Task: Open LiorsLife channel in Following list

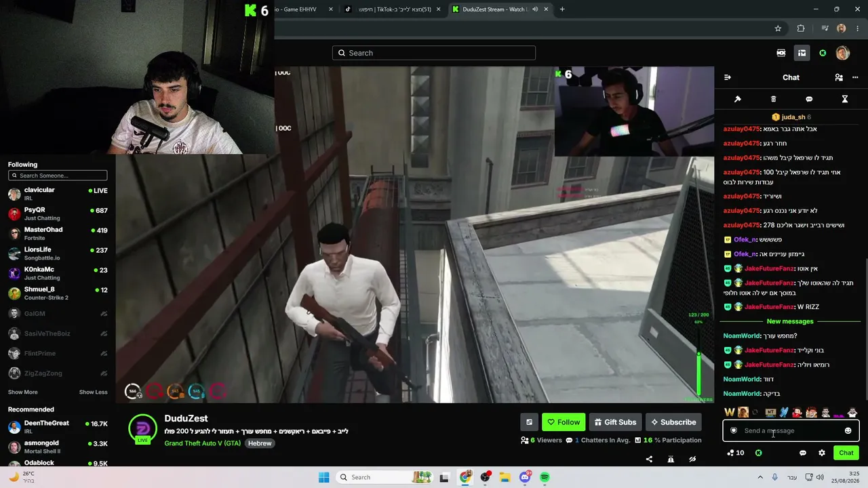Action: 58,253
